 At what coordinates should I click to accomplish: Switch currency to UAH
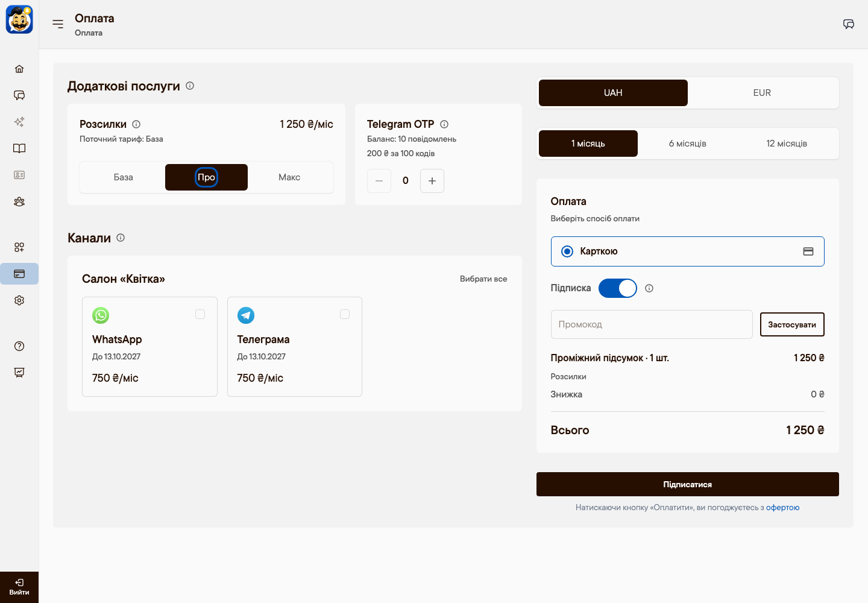point(613,93)
